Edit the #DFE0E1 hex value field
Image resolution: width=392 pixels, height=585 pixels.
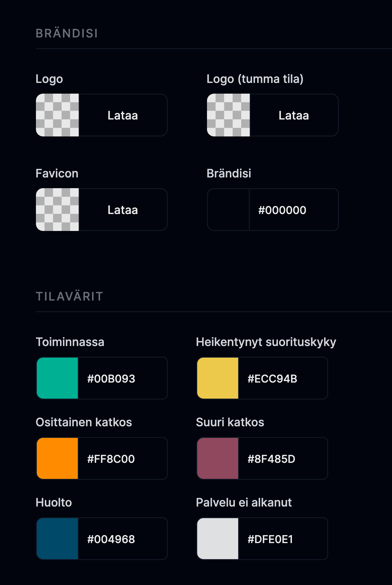283,539
